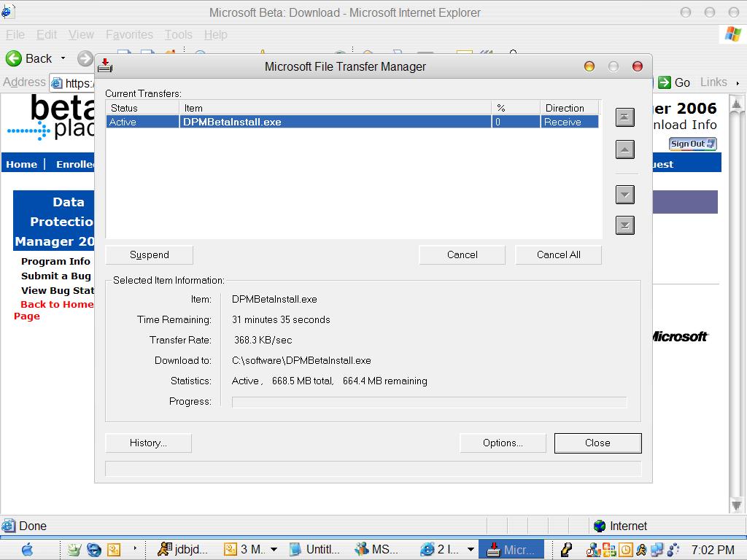Open the View menu

[81, 35]
